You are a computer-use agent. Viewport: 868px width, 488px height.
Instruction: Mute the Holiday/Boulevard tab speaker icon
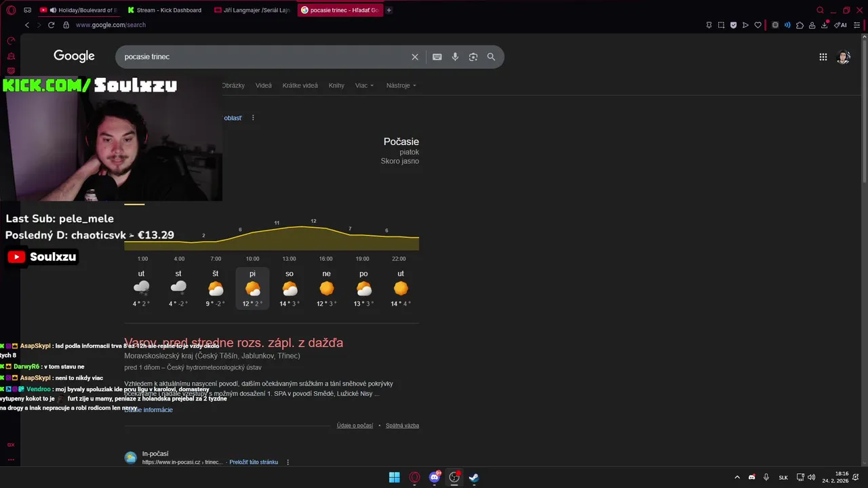[x=53, y=10]
